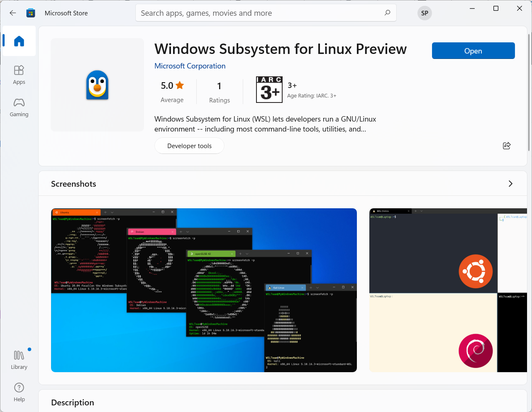Go back with the back arrow
The image size is (532, 412).
13,13
